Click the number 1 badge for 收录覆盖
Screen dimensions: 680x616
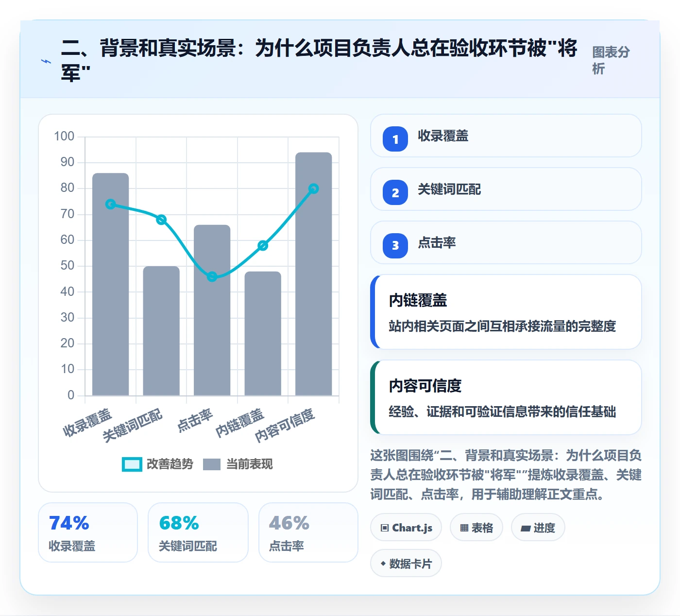395,139
